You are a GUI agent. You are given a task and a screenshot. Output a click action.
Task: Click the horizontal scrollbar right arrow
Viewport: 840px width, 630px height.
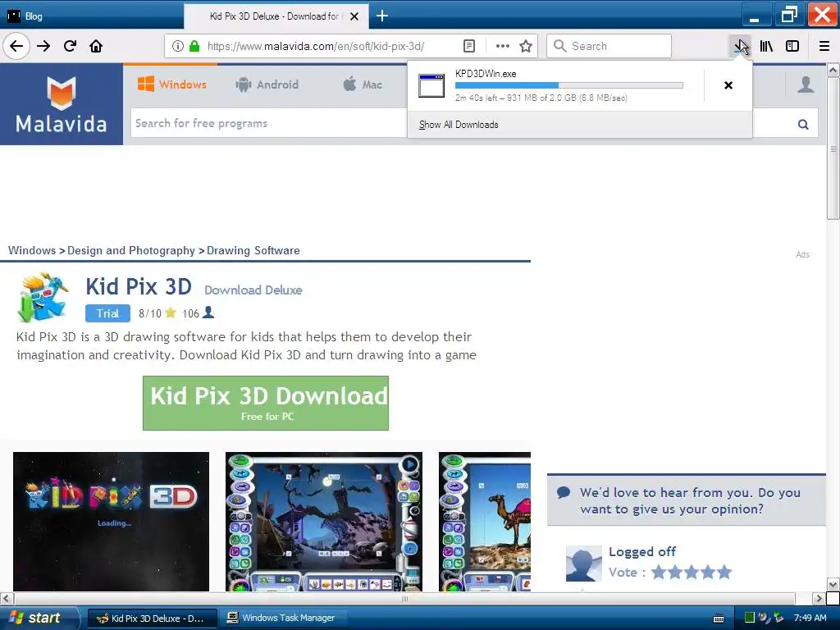(x=819, y=598)
